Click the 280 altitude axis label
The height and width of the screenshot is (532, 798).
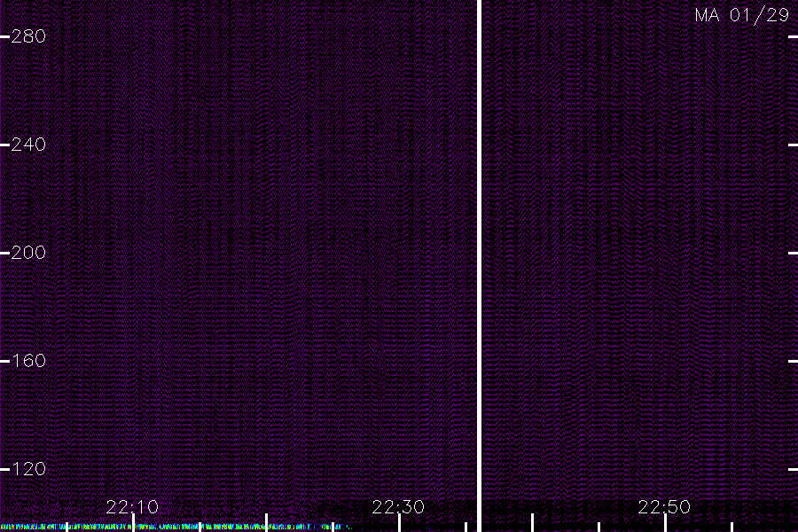pos(28,36)
